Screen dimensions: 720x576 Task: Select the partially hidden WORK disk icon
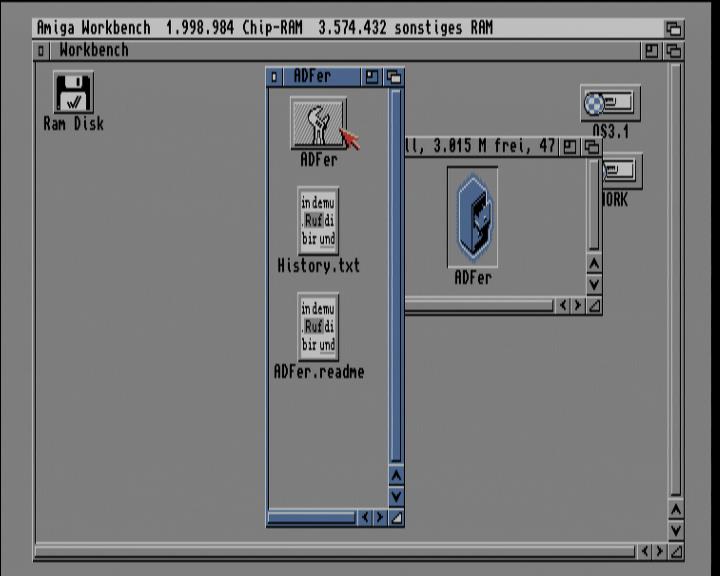[622, 171]
